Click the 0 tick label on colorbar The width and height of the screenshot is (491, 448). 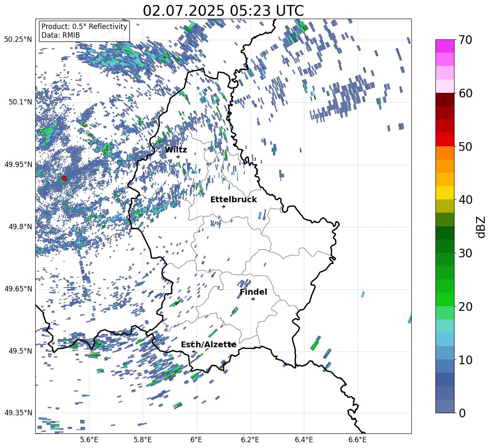coord(462,413)
